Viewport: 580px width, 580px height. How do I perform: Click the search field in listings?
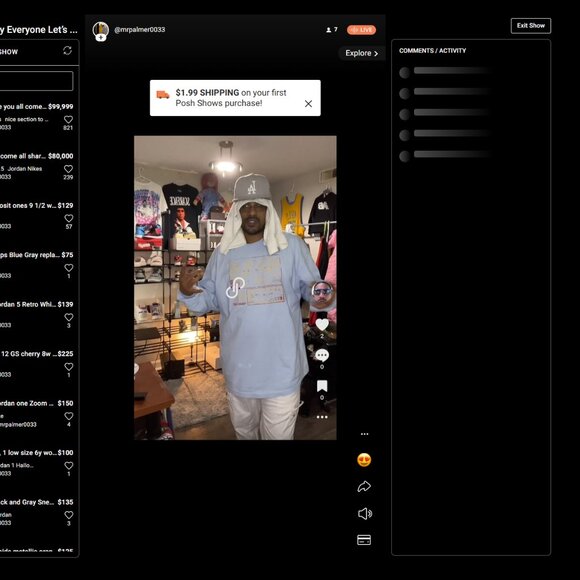[x=36, y=81]
